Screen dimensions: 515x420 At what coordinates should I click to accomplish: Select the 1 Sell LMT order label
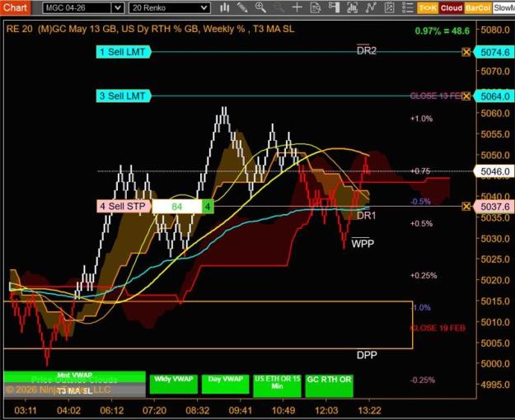tap(124, 52)
